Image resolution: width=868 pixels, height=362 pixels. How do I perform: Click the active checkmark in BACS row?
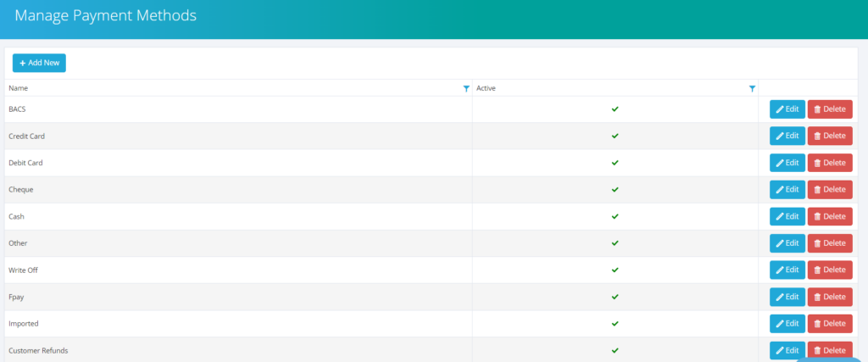pos(615,109)
